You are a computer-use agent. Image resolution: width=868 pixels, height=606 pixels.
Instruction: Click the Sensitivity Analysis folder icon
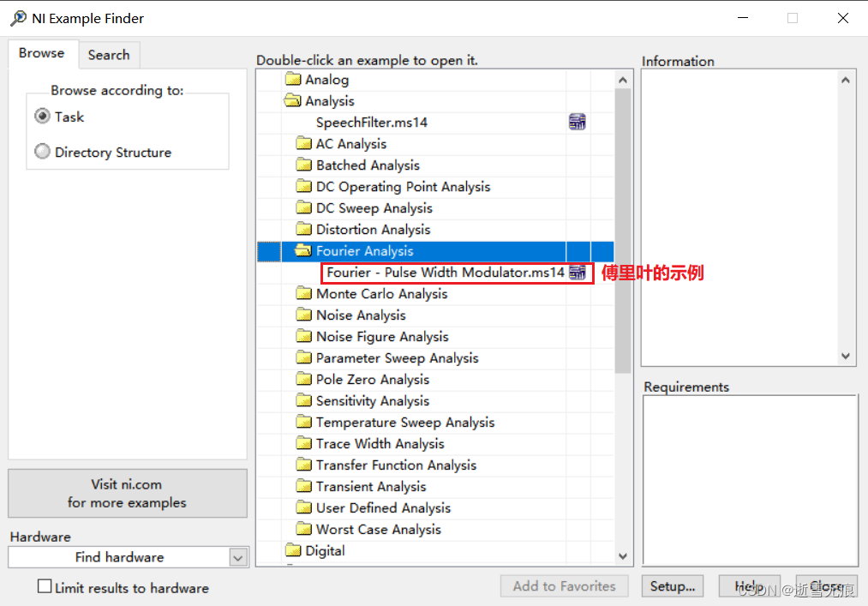point(303,400)
